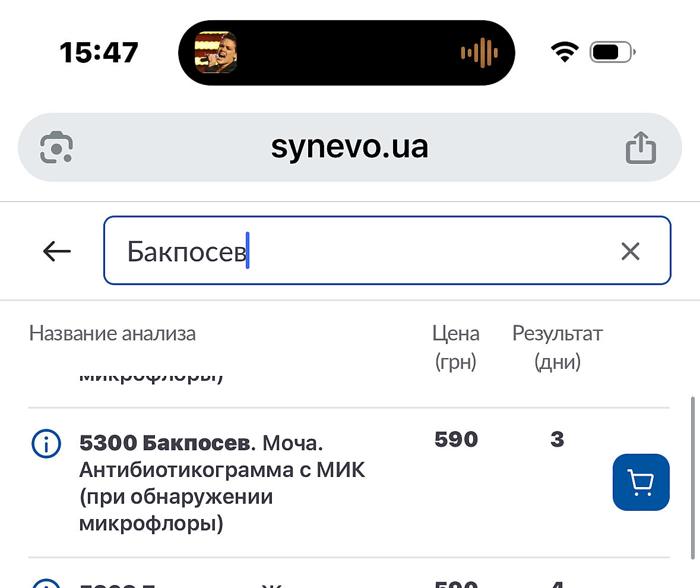
Task: Click the Название анализа column header
Action: (112, 334)
